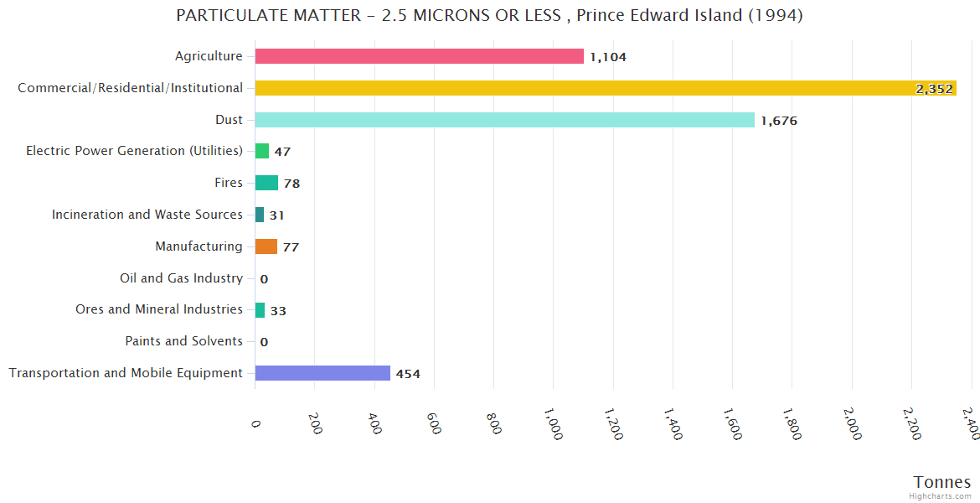The image size is (980, 503).
Task: Click the 454 value label
Action: tap(408, 374)
